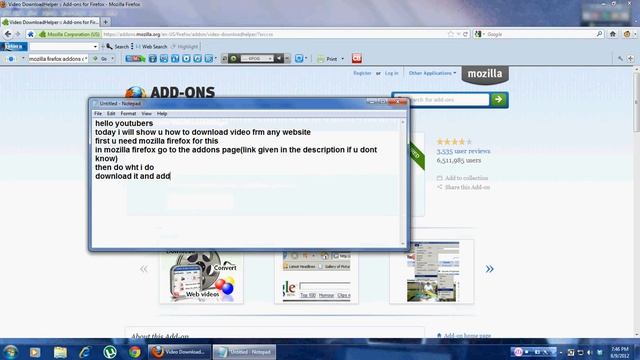This screenshot has height=360, width=640.
Task: Click the blue globe icon in lower toolbar
Action: [x=11, y=59]
